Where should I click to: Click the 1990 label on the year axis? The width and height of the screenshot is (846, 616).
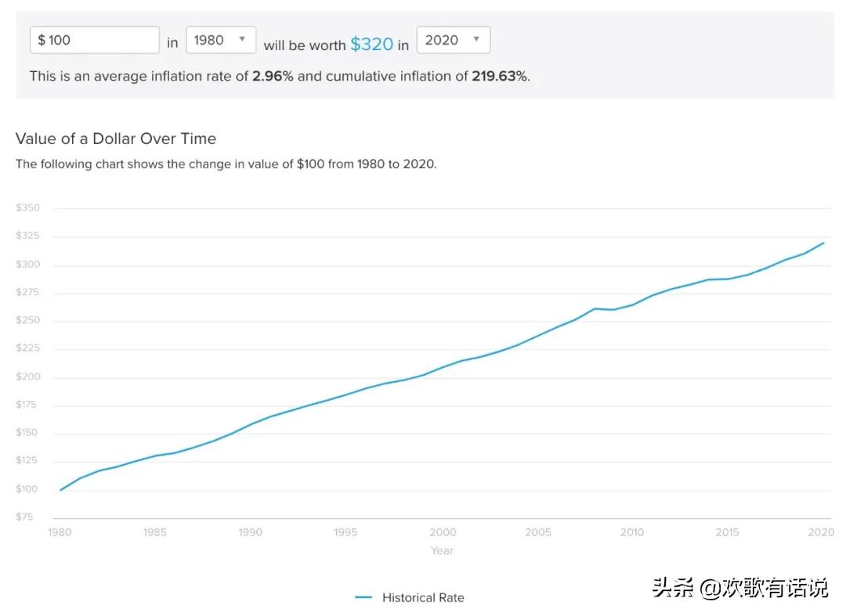(251, 532)
